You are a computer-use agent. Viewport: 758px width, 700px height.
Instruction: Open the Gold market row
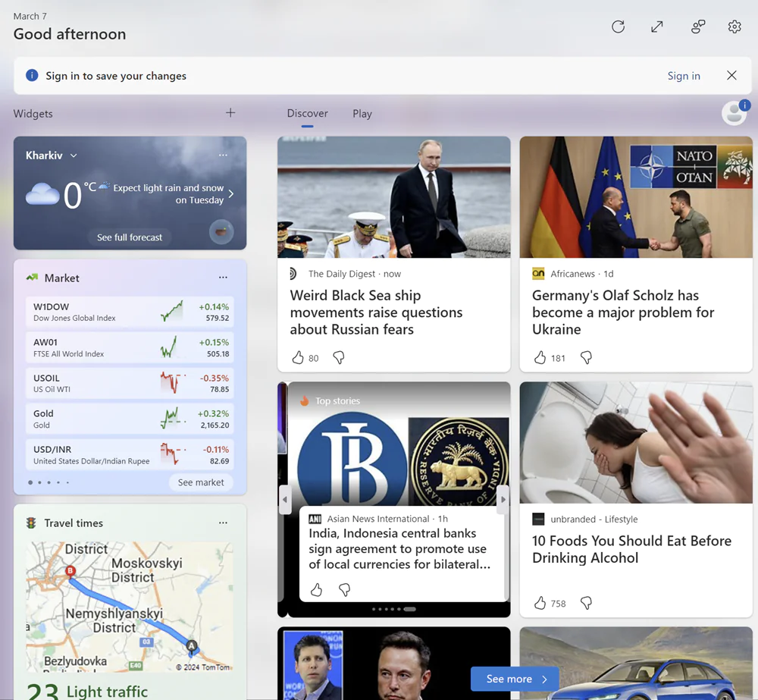pyautogui.click(x=130, y=419)
